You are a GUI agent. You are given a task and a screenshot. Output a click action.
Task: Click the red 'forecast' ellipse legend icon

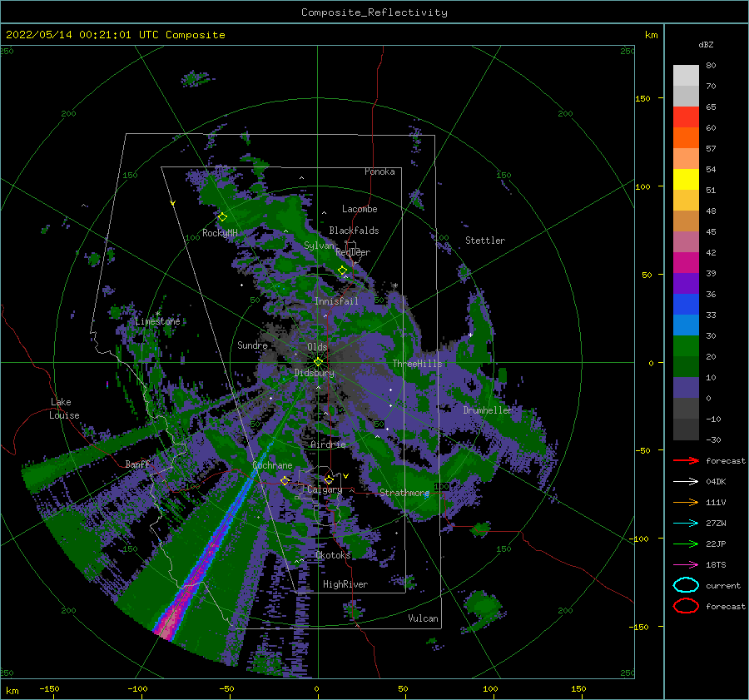click(x=686, y=606)
